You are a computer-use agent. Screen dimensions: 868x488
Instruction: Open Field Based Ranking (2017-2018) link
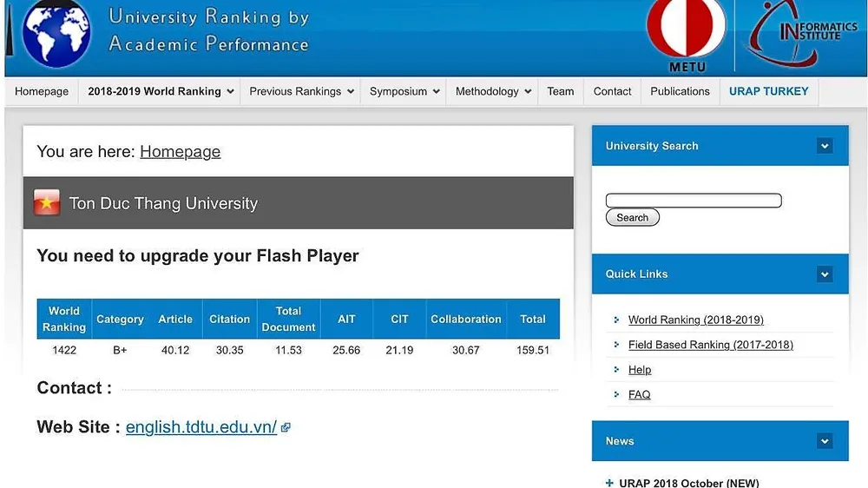[710, 345]
